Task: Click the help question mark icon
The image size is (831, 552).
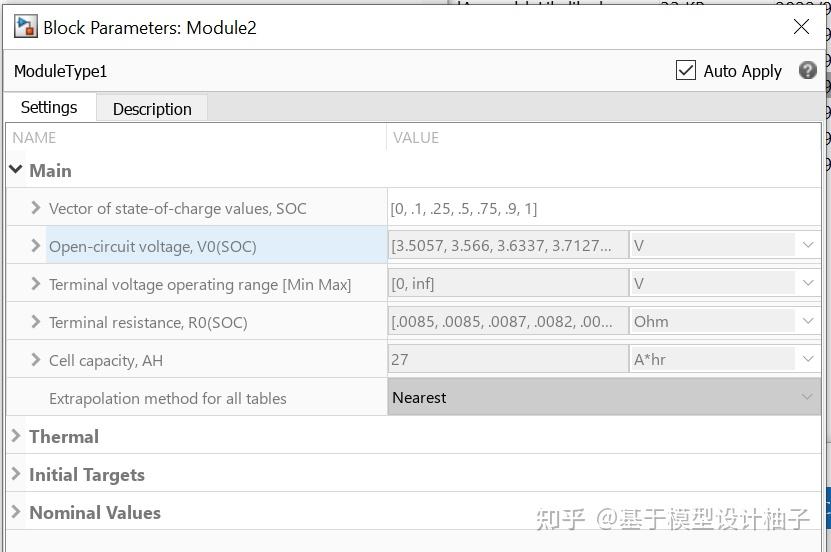Action: [807, 70]
